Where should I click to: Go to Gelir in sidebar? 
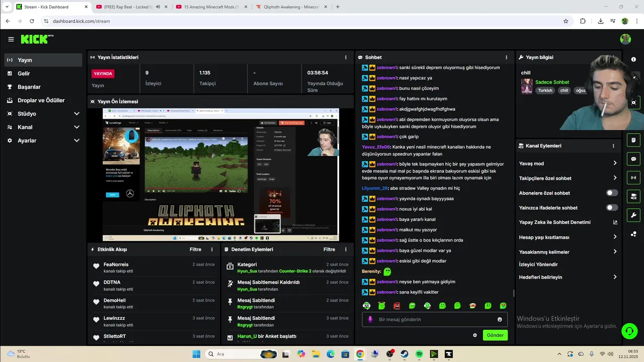(43, 73)
